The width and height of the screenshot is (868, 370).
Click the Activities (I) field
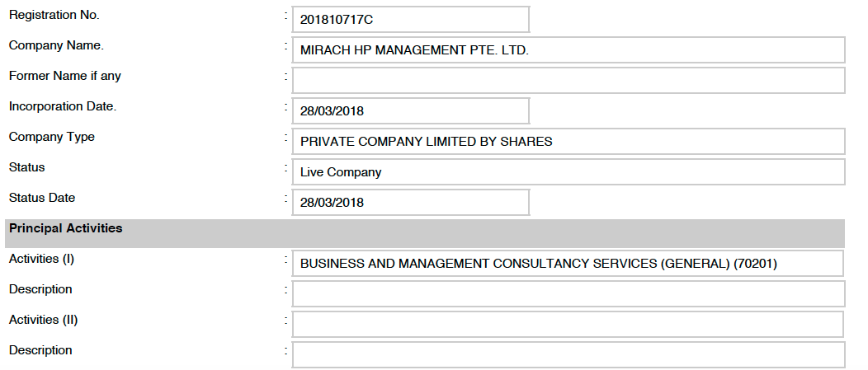click(x=568, y=263)
